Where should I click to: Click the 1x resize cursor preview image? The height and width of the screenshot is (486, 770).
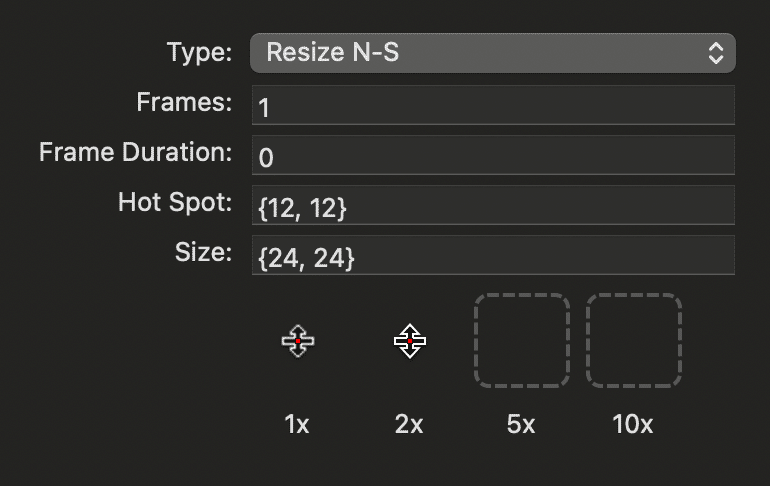[x=298, y=341]
